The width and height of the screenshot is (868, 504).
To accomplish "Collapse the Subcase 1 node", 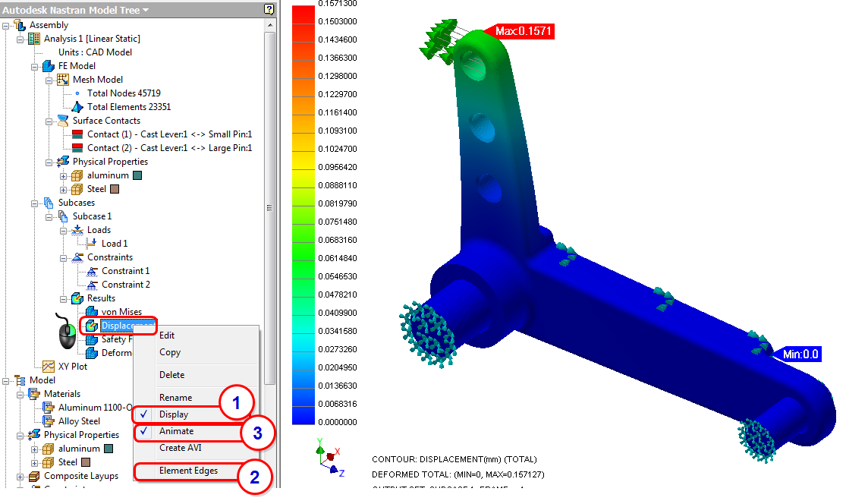I will click(49, 217).
